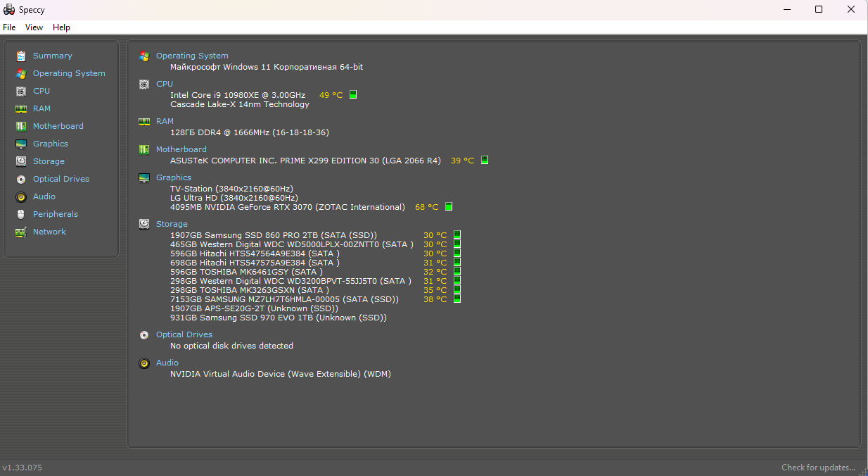
Task: Click the APS-SE20G-2T storage row
Action: pos(254,308)
